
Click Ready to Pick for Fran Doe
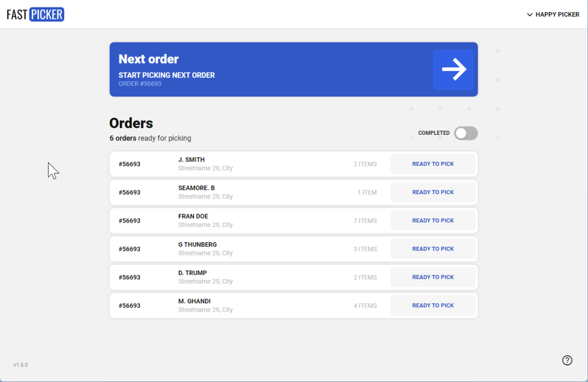pos(433,221)
